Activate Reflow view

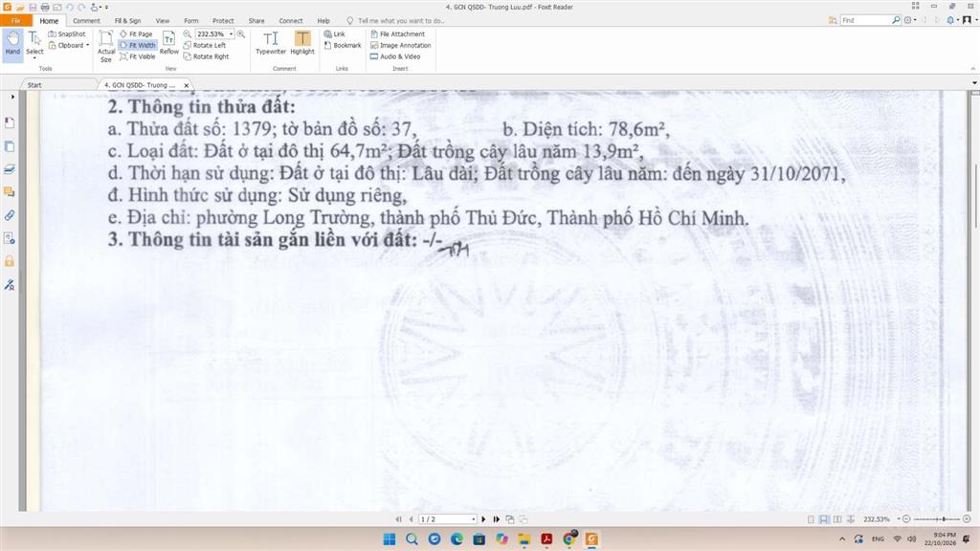[x=168, y=44]
